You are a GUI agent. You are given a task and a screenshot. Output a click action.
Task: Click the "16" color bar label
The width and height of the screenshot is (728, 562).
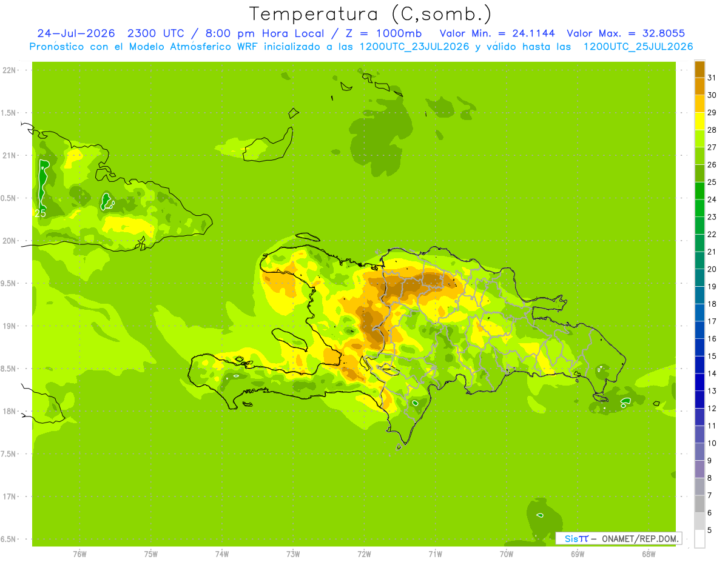pos(712,339)
